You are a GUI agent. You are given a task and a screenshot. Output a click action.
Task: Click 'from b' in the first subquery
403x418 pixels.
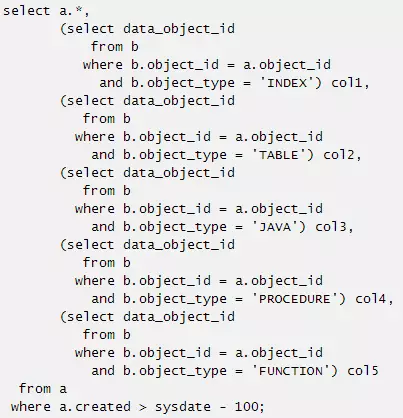pos(114,47)
